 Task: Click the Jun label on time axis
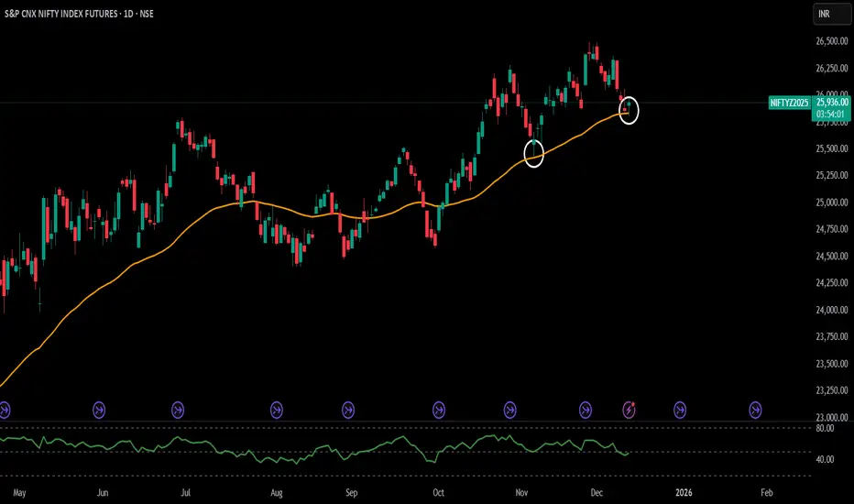103,493
